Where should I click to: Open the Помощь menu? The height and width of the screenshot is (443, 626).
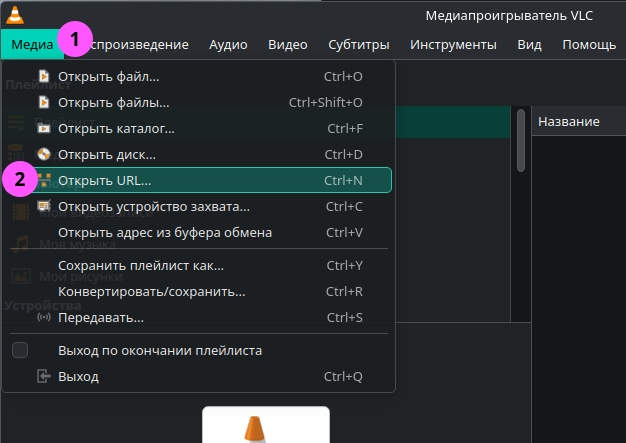[589, 44]
